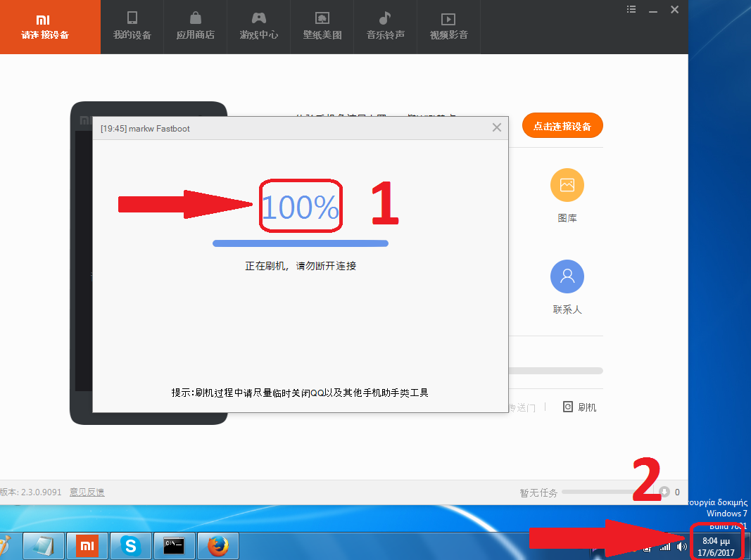Open the 图库 gallery icon

(x=567, y=186)
